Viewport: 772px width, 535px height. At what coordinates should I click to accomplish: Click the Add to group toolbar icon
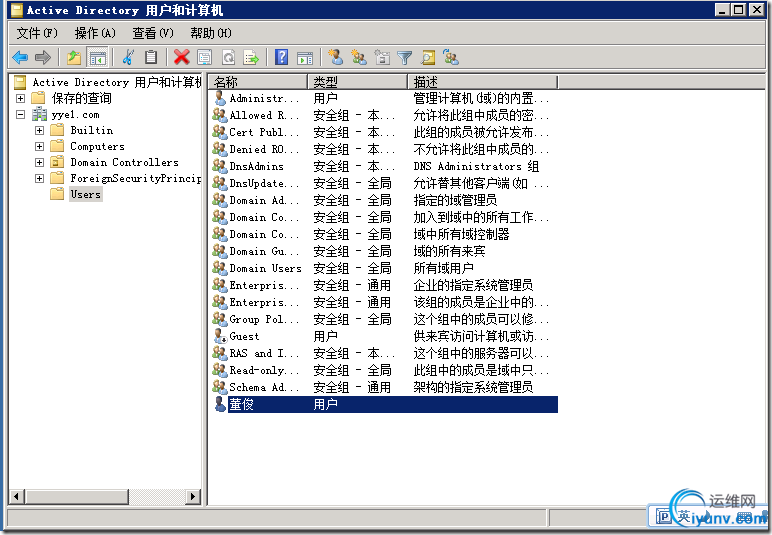[450, 58]
